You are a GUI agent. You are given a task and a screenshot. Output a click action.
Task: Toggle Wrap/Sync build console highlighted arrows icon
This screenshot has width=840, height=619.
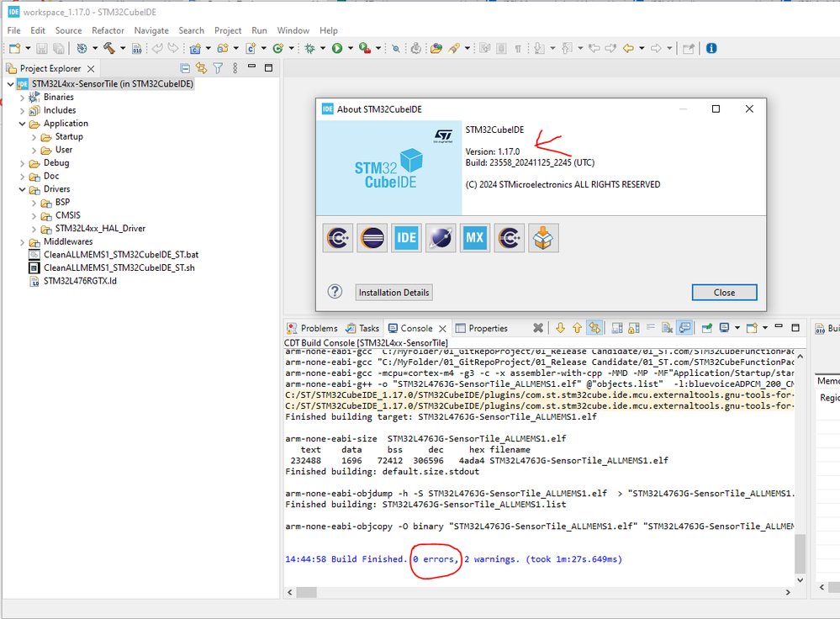pyautogui.click(x=594, y=328)
